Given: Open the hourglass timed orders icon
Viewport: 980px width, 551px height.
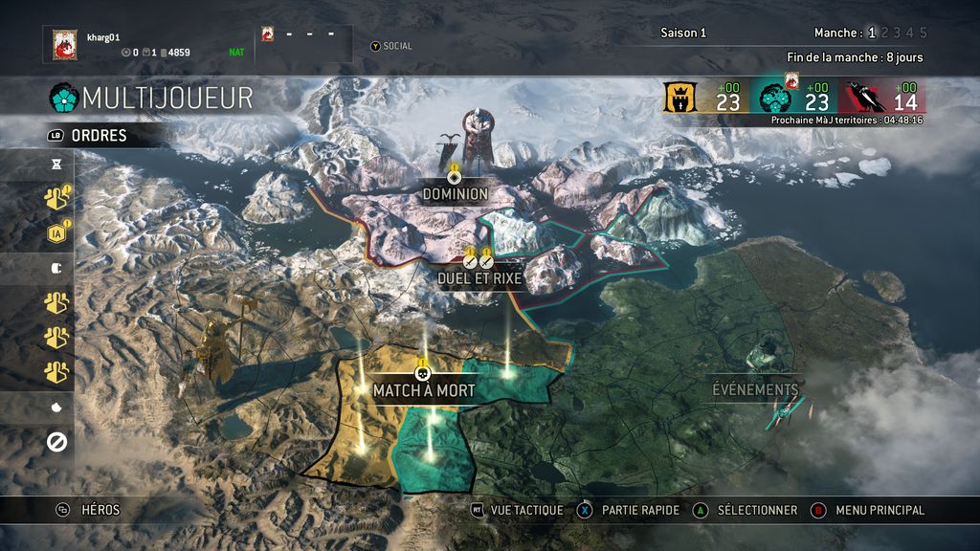Looking at the screenshot, I should 56,165.
